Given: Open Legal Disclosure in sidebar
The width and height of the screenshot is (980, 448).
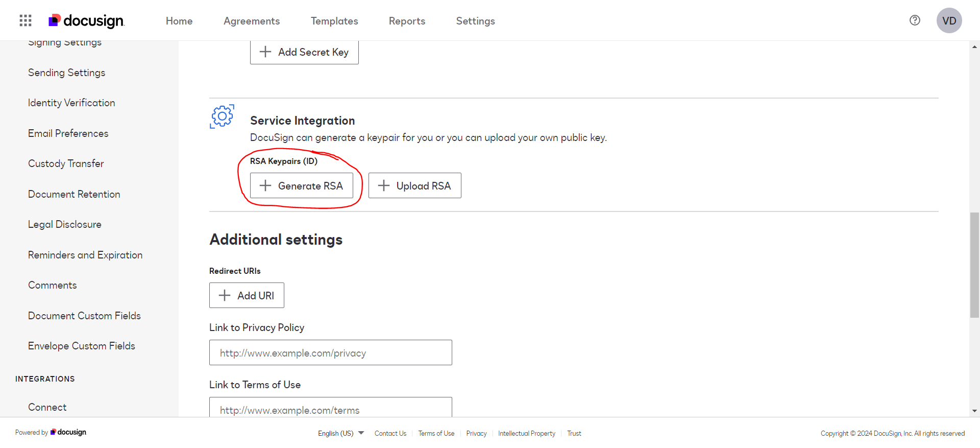Looking at the screenshot, I should (65, 224).
